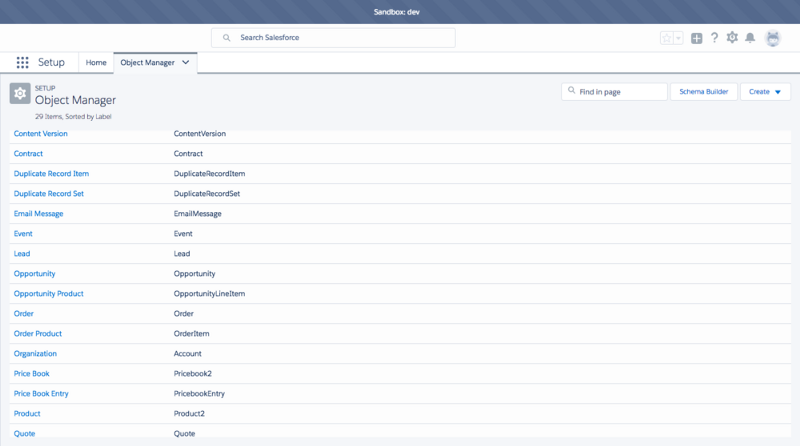800x446 pixels.
Task: Click the ContentVersion API name cell
Action: (x=199, y=134)
